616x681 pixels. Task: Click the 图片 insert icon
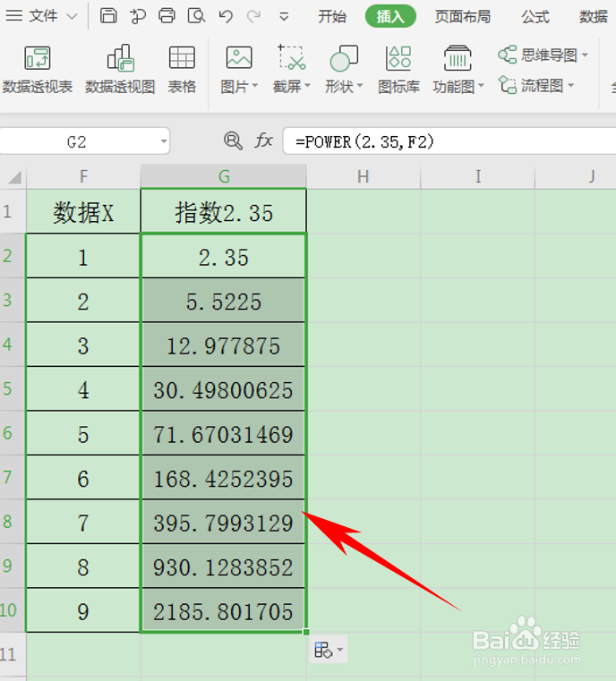[x=239, y=58]
